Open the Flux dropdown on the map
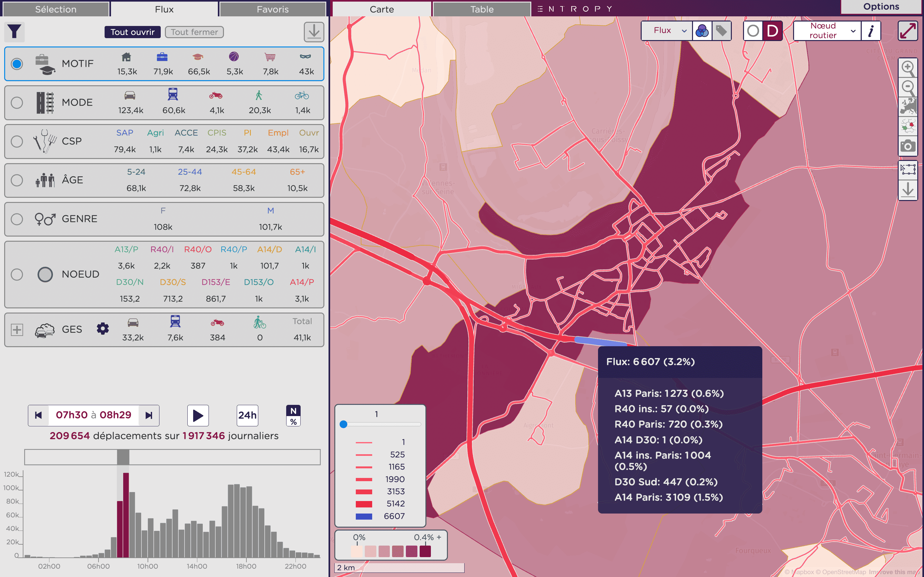 [x=666, y=30]
